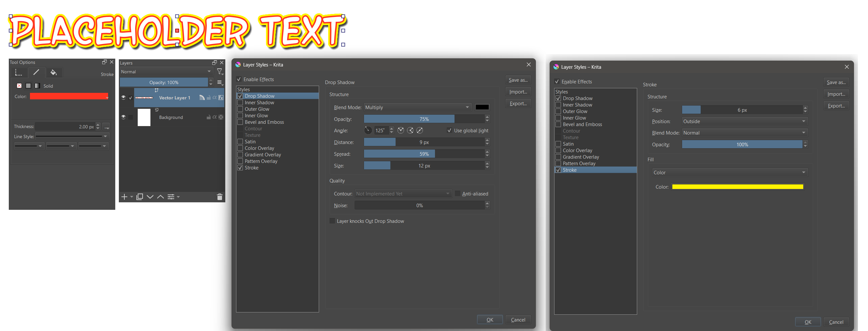Toggle the checkmark on Vector Layer 1

[x=131, y=98]
